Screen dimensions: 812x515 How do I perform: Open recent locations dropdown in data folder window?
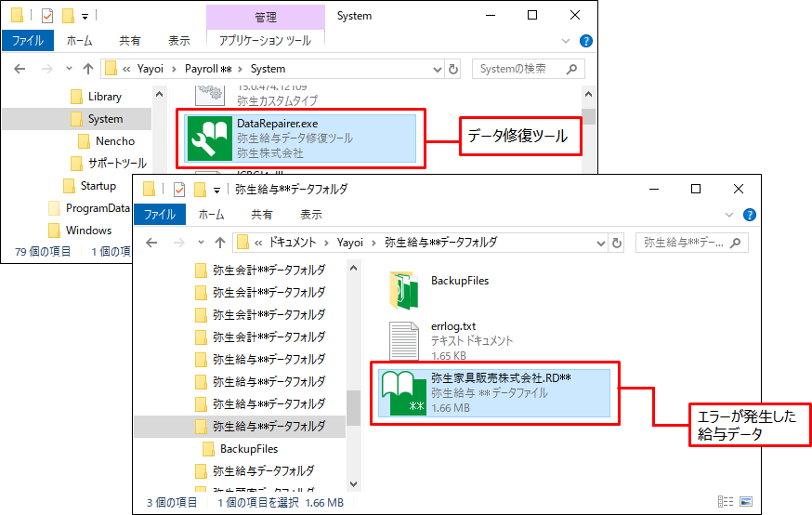[201, 243]
